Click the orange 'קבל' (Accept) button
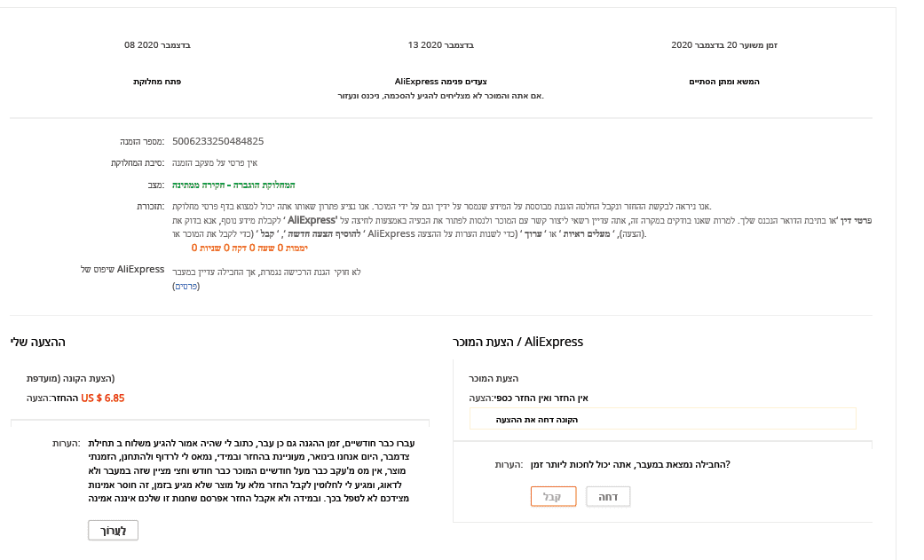The width and height of the screenshot is (924, 560). [x=553, y=496]
